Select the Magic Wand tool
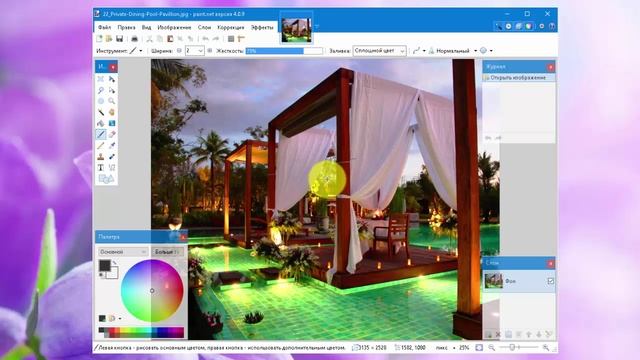640x360 pixels. [101, 112]
